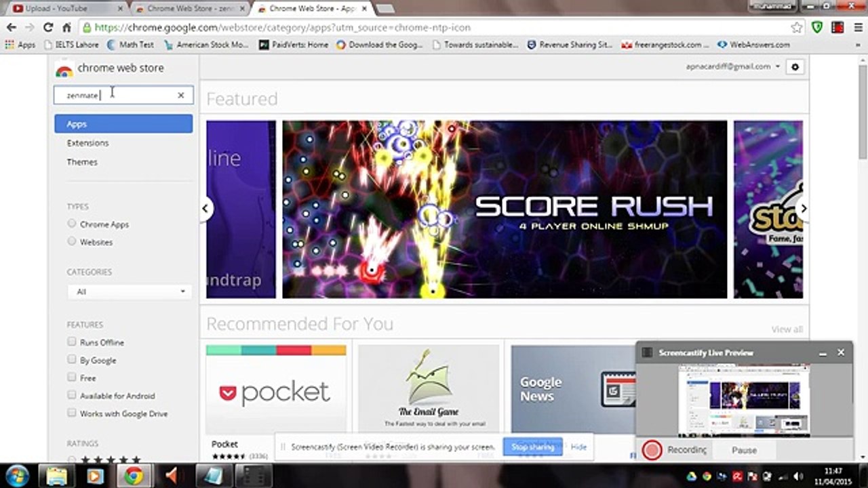Open the Math Test bookmark

click(x=130, y=45)
